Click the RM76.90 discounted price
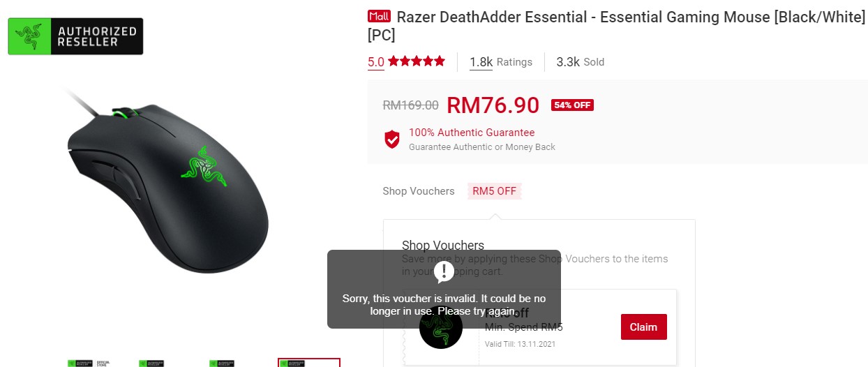This screenshot has height=367, width=868. tap(493, 105)
